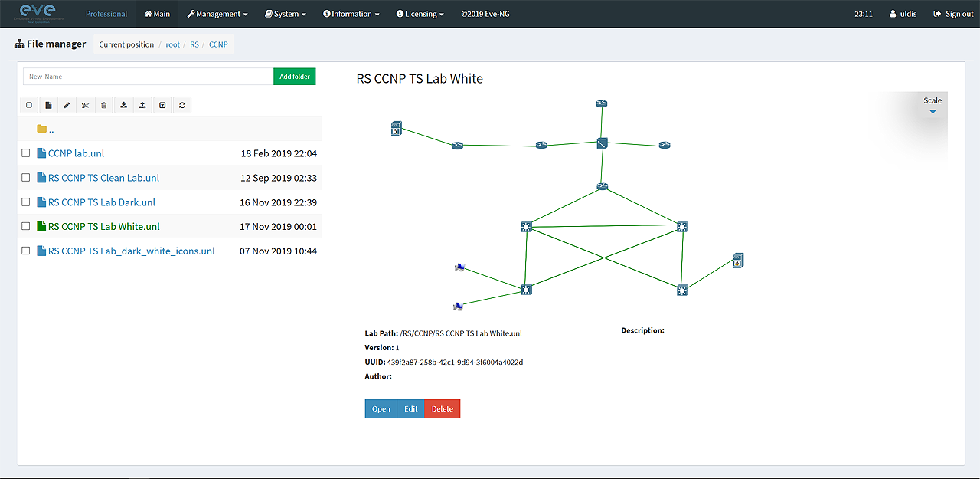Click the lower PC icon in topology
Viewport: 980px width, 479px height.
[x=458, y=307]
